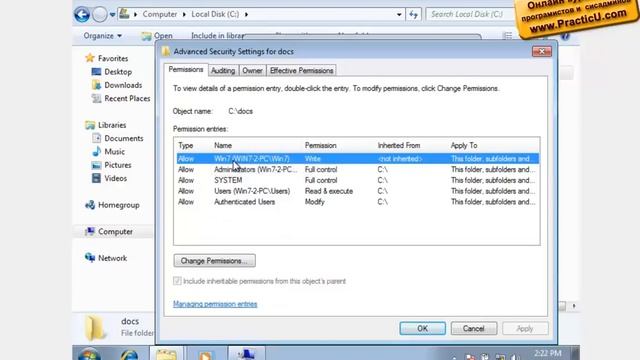This screenshot has width=640, height=360.
Task: Click the Back arrow in Explorer
Action: 82,15
